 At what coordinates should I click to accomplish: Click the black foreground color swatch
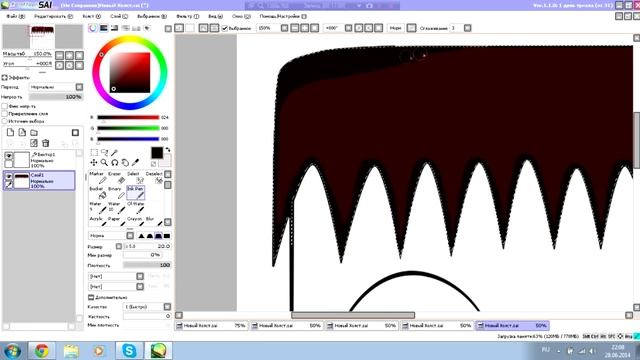pos(157,153)
